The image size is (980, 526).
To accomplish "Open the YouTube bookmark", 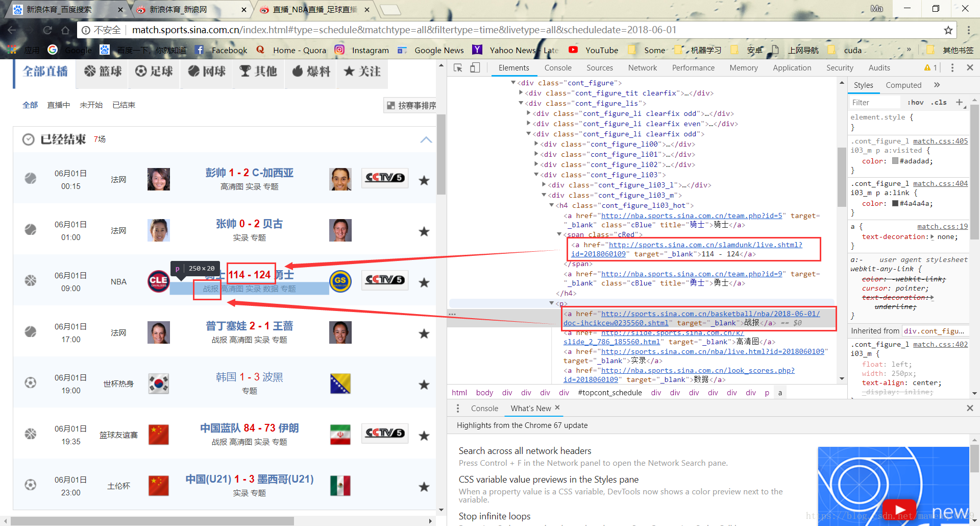I will 594,50.
